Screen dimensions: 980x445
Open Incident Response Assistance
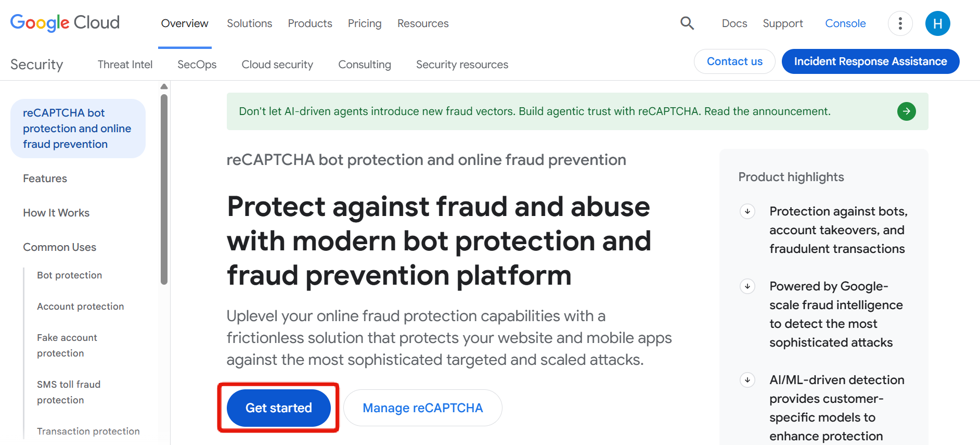point(870,61)
